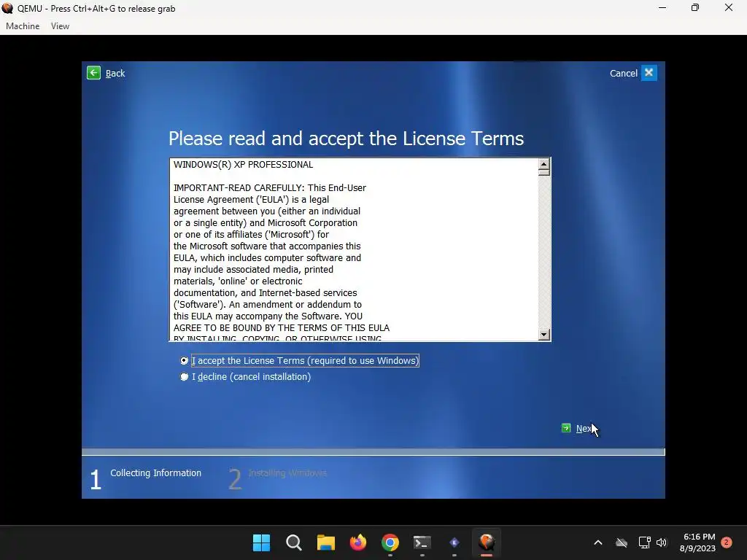
Task: Click 'WINDOWS(R) XP PROFESSIONAL' text line
Action: [243, 165]
